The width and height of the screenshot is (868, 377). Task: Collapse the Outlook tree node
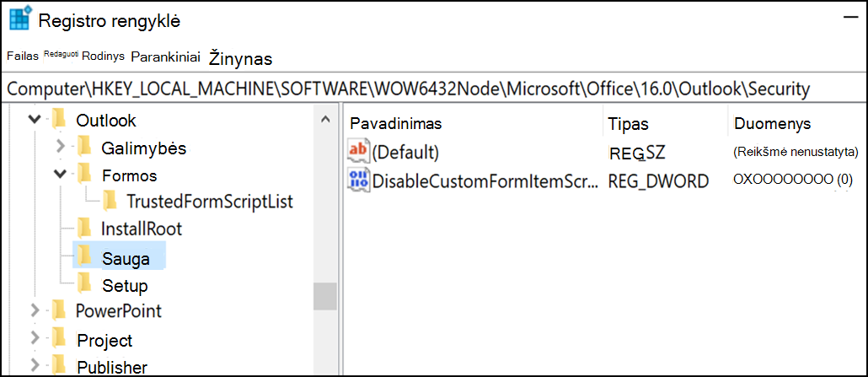(35, 119)
